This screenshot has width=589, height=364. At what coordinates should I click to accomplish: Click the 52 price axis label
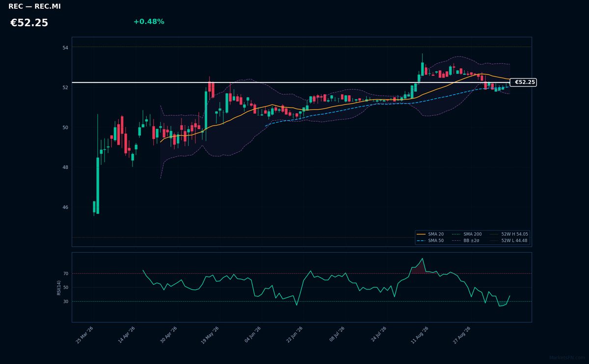tap(65, 87)
